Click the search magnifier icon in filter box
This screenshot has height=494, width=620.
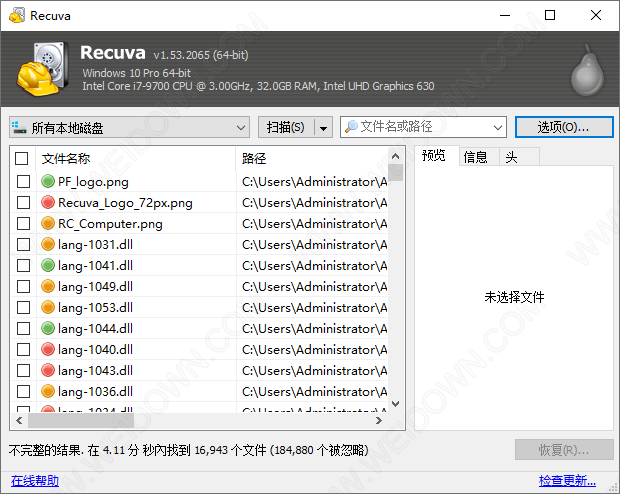(351, 127)
